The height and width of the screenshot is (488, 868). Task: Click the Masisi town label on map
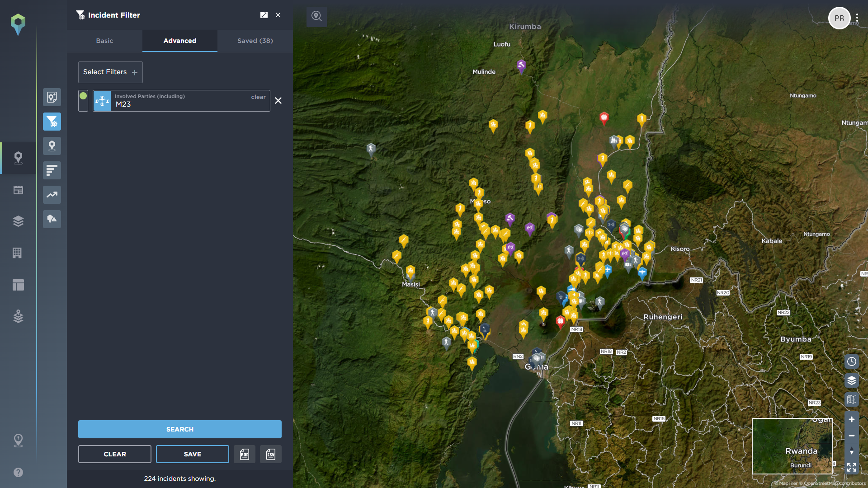411,284
